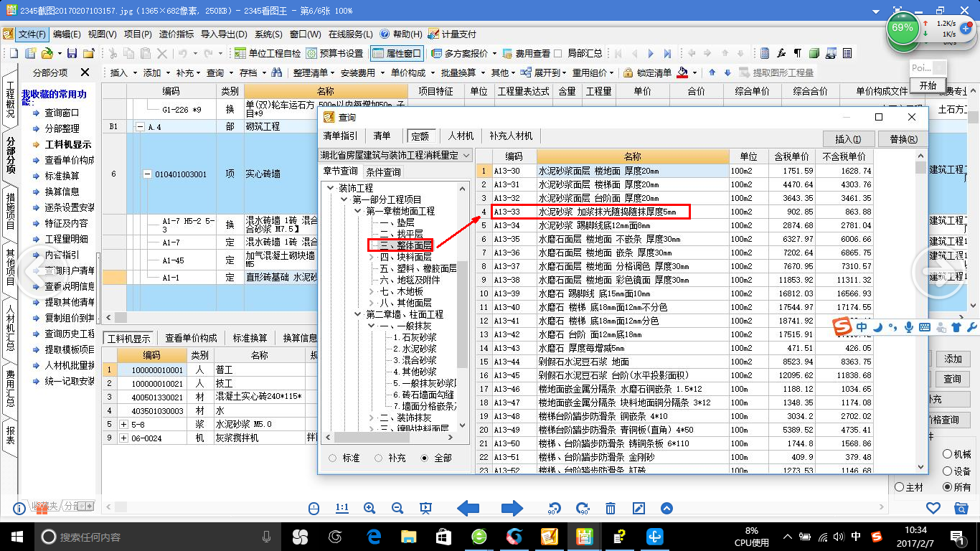This screenshot has width=980, height=551.
Task: Select 三、整体面层 in the tree
Action: point(406,245)
